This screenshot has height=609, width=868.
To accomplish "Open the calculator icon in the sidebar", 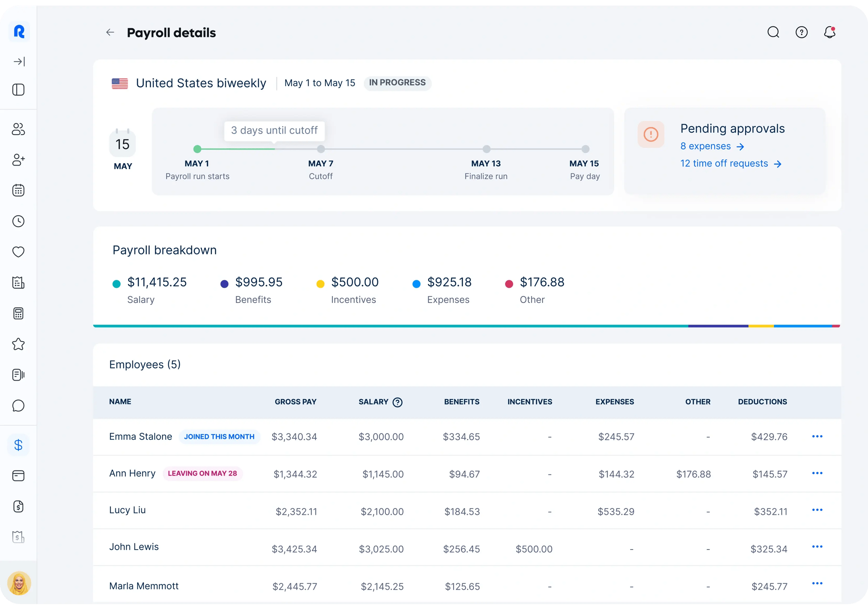I will click(18, 313).
